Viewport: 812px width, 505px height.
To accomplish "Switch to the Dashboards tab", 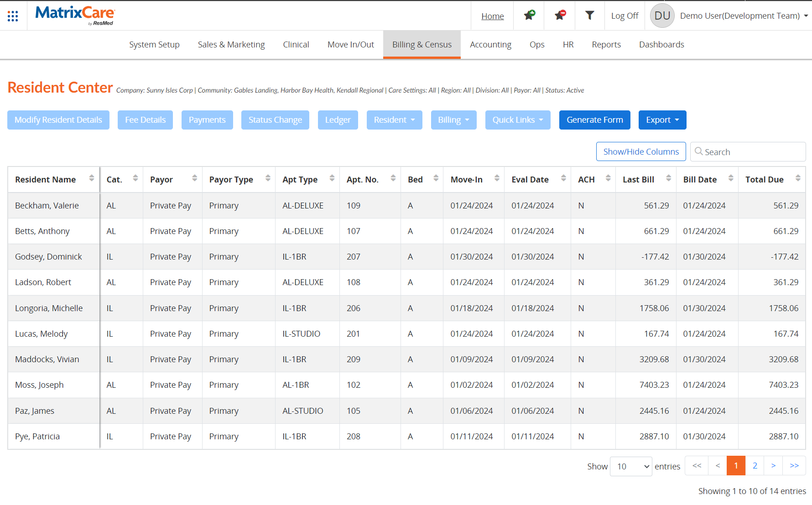I will click(x=661, y=44).
